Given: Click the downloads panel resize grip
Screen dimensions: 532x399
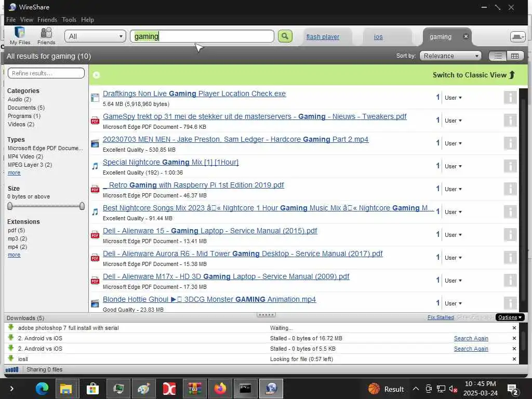Looking at the screenshot, I should (266, 315).
